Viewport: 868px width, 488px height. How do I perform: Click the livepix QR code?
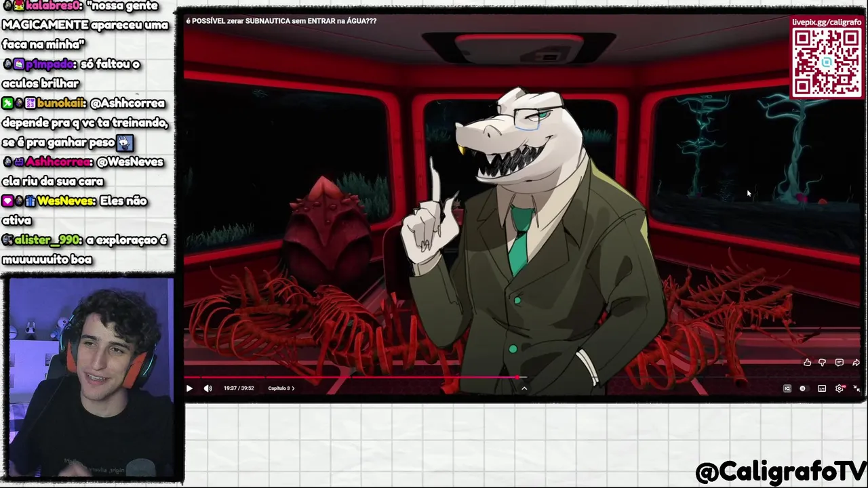827,62
